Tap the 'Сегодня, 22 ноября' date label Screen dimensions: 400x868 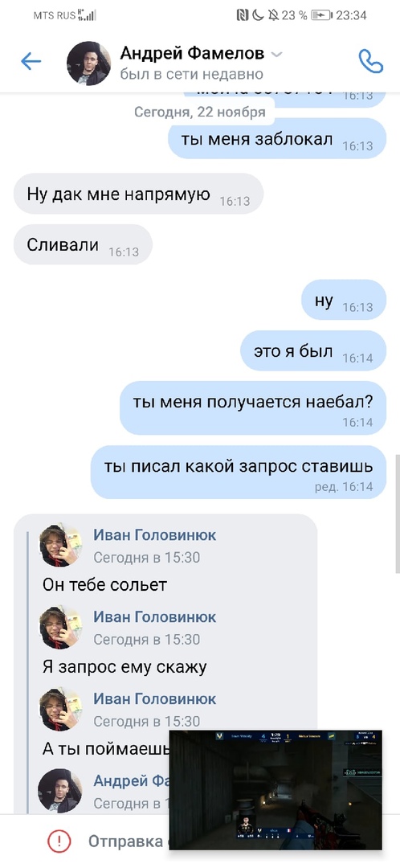pos(200,112)
